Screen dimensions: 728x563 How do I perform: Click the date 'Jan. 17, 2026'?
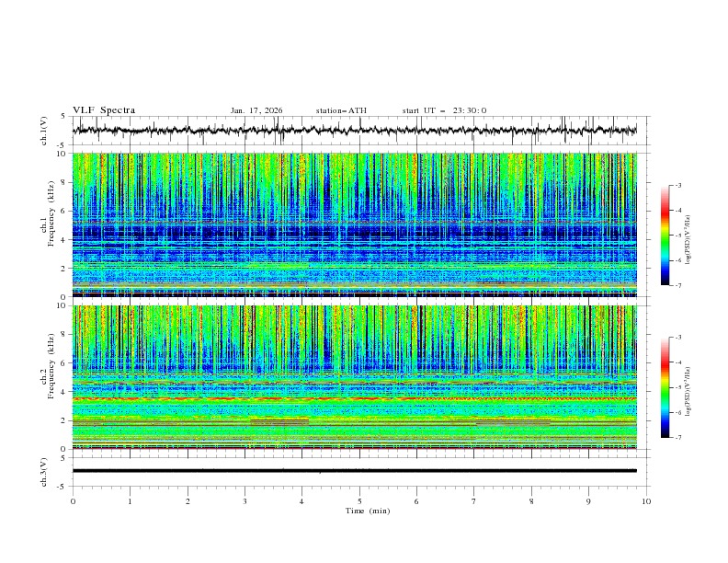256,110
